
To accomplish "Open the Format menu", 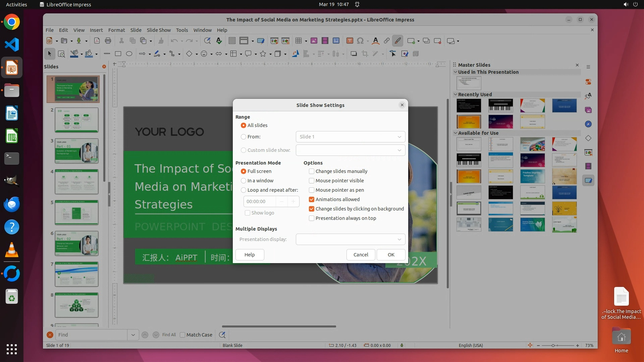I will pos(116,30).
